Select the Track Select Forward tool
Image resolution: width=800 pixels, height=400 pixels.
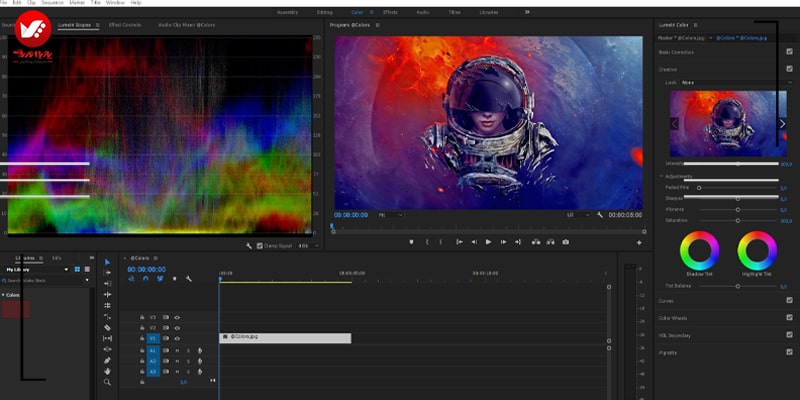pyautogui.click(x=107, y=273)
